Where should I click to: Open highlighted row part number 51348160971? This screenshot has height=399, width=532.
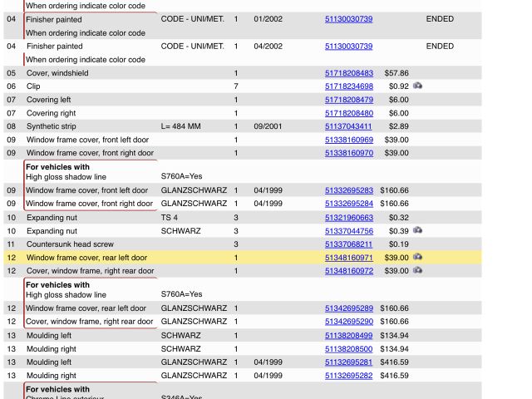click(x=348, y=258)
